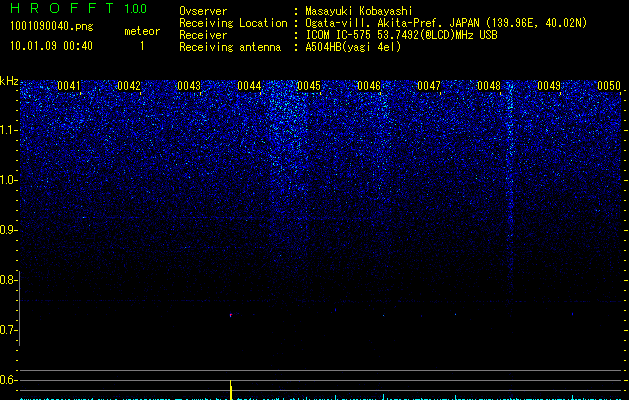Select the A504HB(yagi 4el) antenna value
The image size is (629, 400).
[x=353, y=47]
